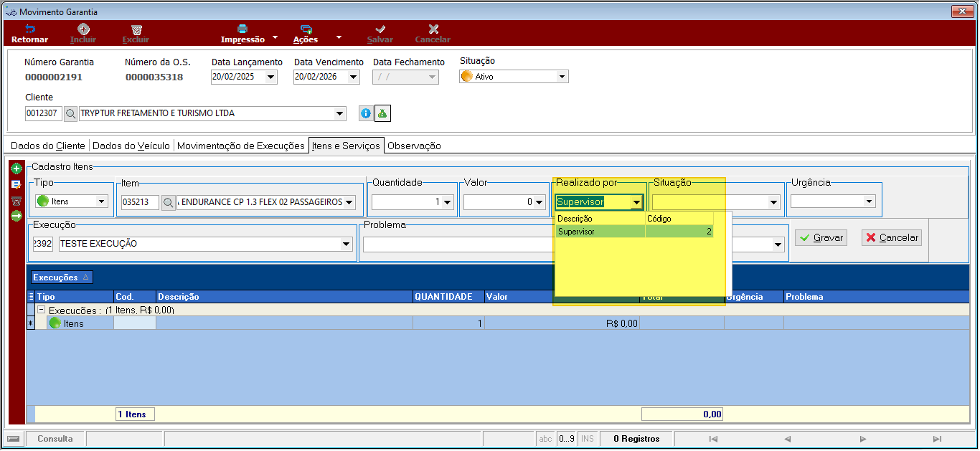Click the Código column header in list
Image resolution: width=980 pixels, height=451 pixels.
(679, 219)
